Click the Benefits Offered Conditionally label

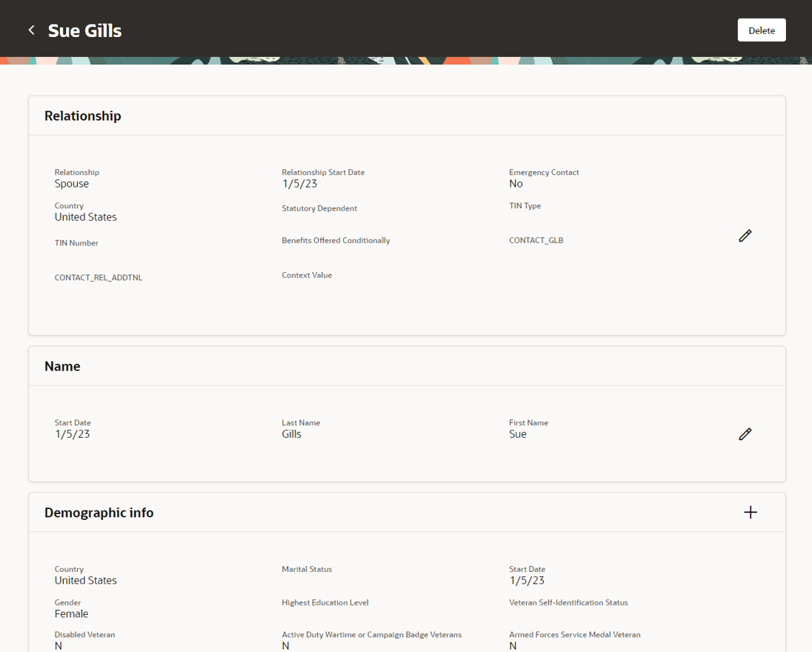coord(336,240)
